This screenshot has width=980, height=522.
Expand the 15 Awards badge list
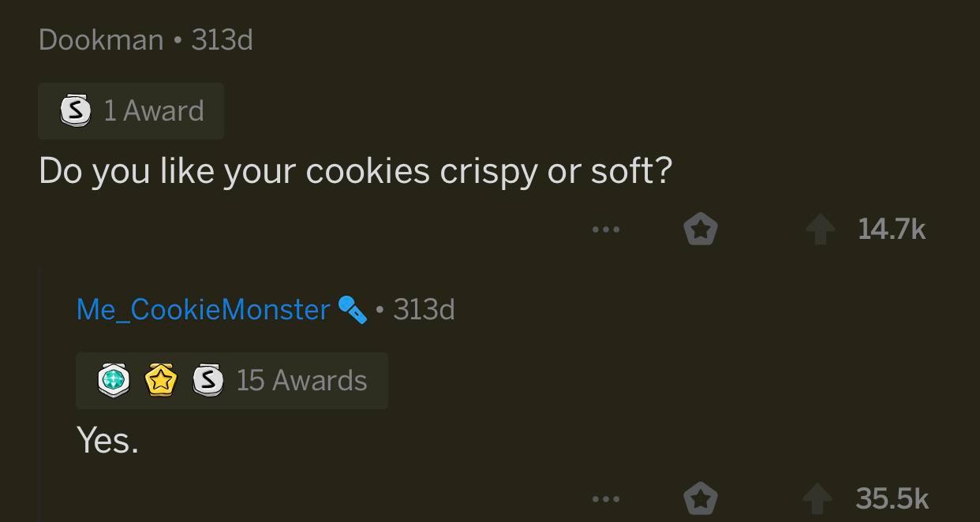coord(301,380)
